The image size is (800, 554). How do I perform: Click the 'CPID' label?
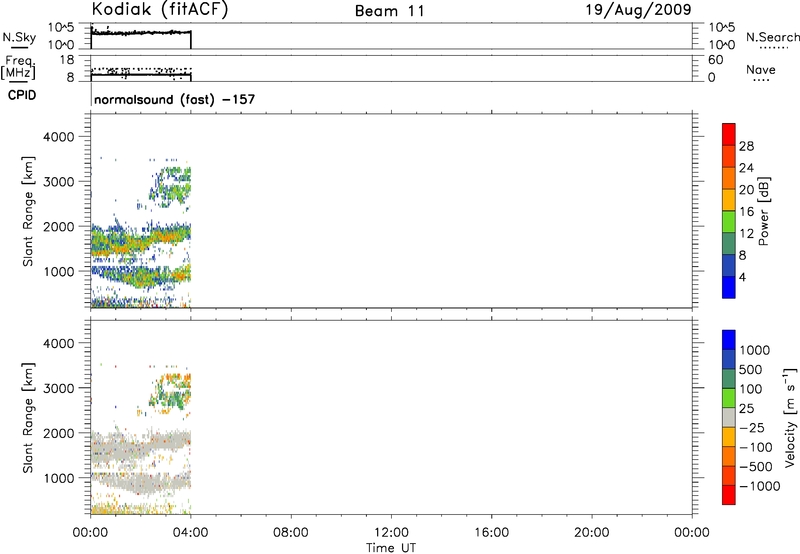[22, 95]
